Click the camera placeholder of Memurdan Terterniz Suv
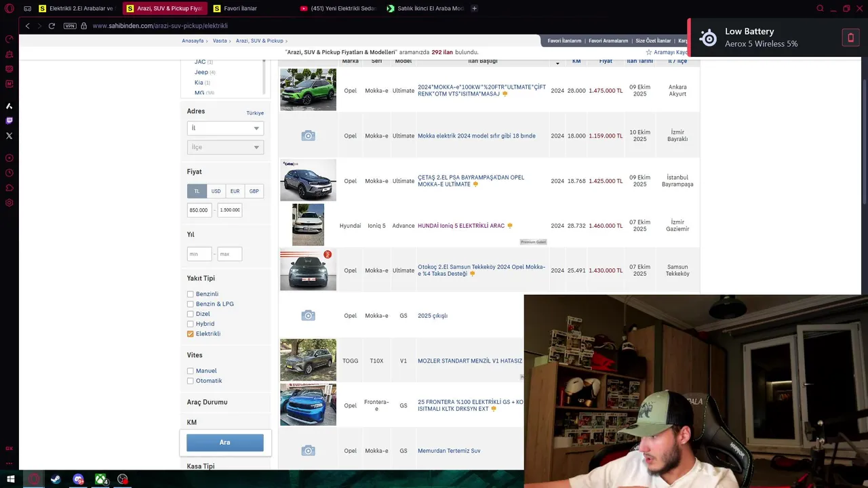Viewport: 868px width, 488px height. coord(308,451)
